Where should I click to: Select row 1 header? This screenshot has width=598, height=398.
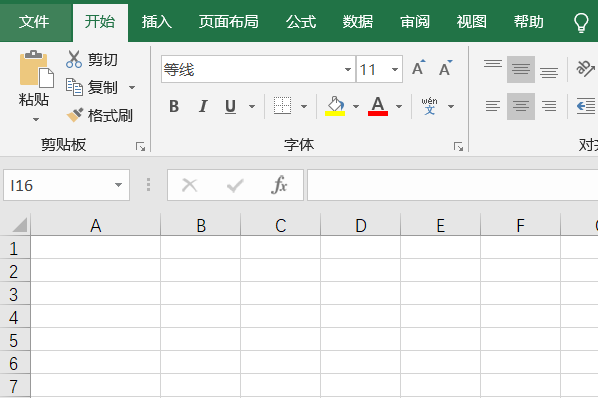14,248
